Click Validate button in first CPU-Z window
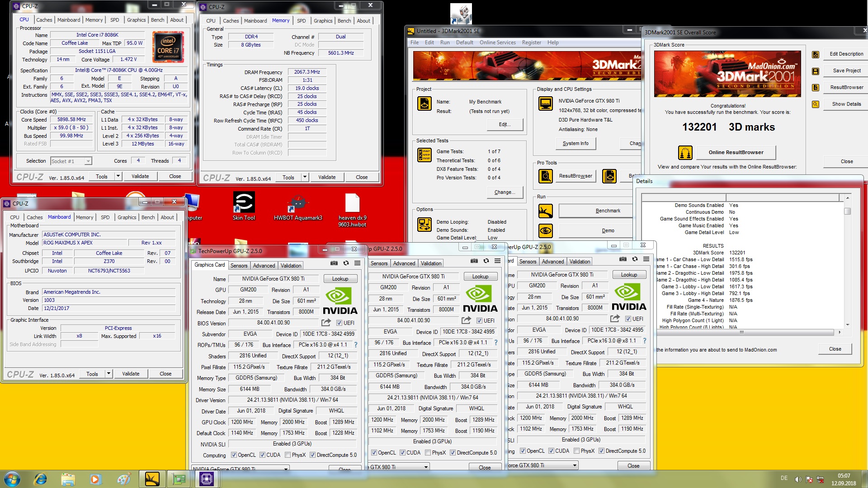The image size is (868, 488). tap(140, 176)
